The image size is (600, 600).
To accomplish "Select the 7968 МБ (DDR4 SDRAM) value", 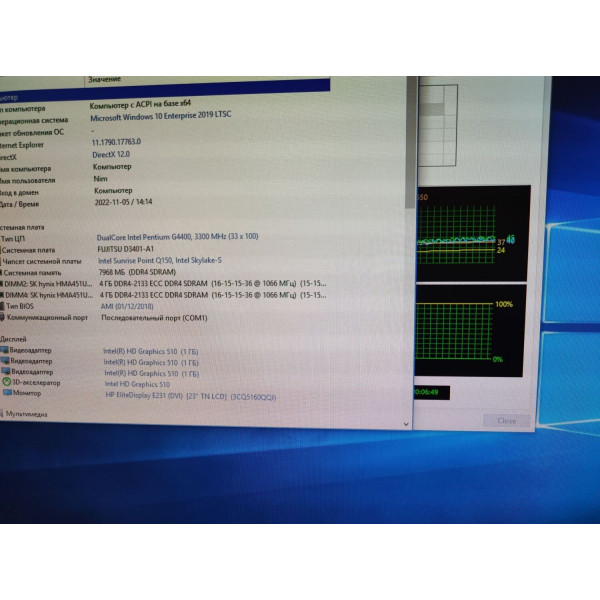I will click(x=137, y=272).
